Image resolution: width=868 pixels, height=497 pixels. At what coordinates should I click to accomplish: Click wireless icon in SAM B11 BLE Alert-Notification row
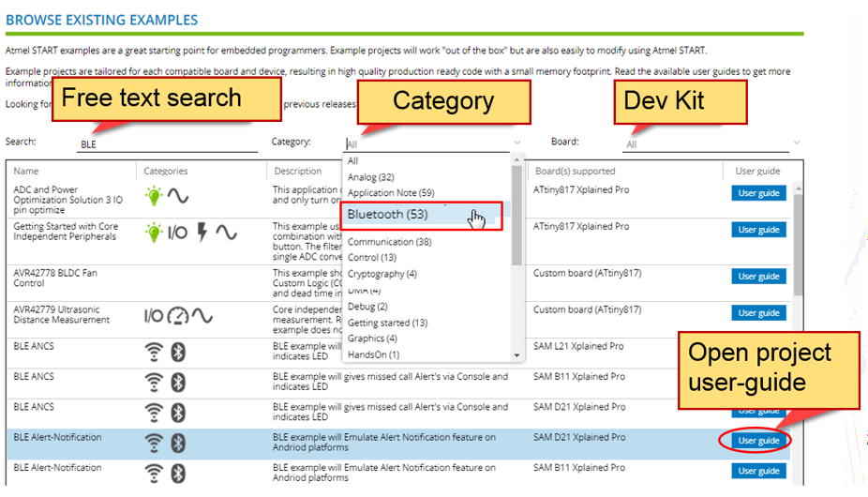coord(154,474)
